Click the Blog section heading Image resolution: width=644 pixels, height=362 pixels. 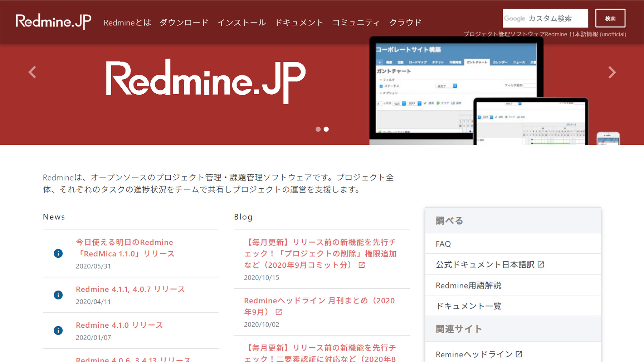(x=243, y=217)
